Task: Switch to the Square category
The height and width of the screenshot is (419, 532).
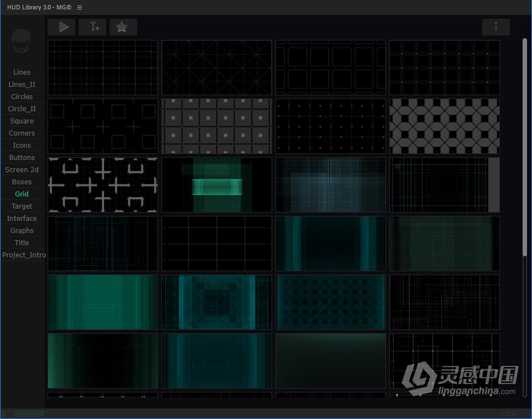Action: tap(22, 121)
